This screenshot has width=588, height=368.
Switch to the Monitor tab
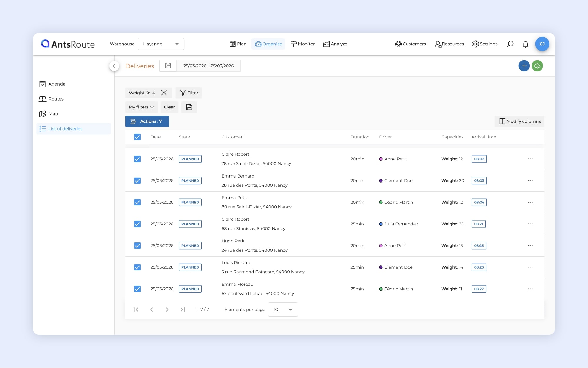click(x=303, y=44)
